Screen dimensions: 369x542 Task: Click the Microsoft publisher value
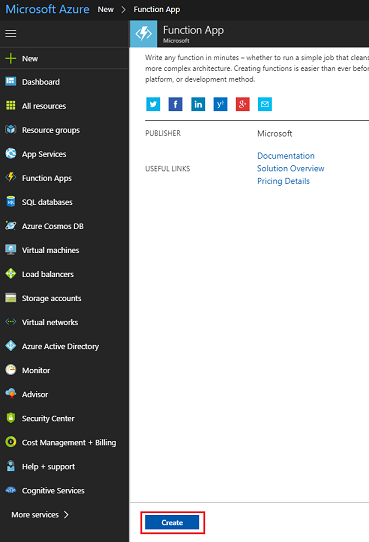point(275,133)
